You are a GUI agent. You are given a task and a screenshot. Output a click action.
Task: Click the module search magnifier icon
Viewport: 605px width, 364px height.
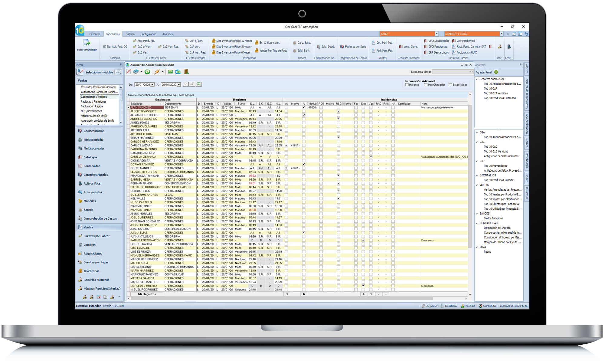tap(119, 72)
